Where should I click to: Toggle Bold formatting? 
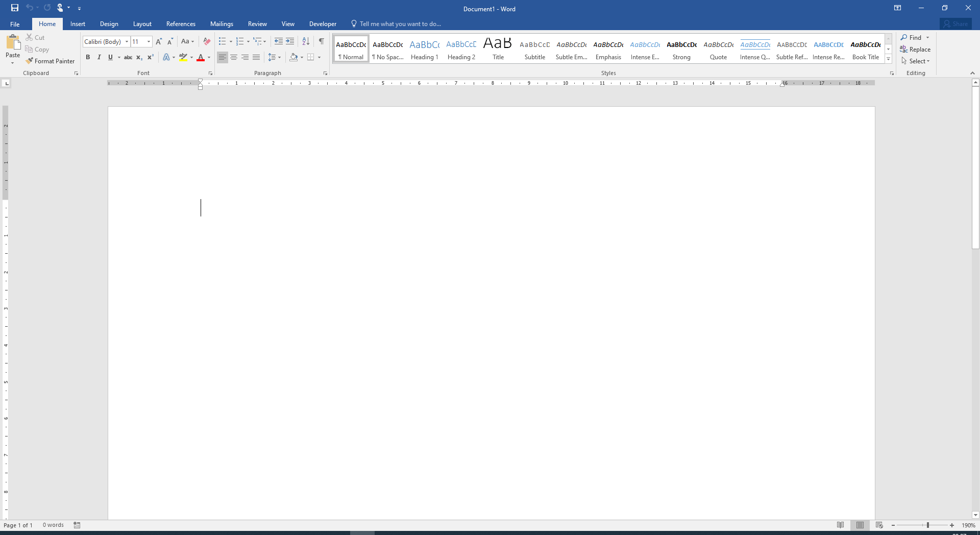tap(88, 57)
